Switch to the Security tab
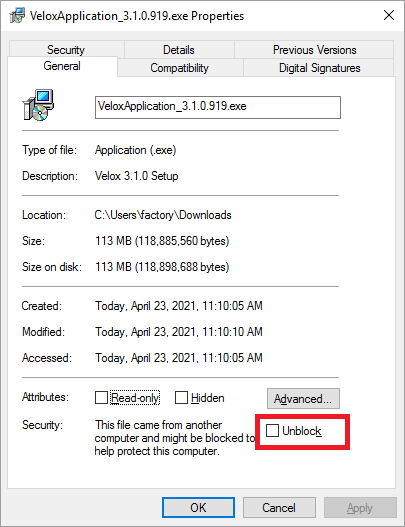This screenshot has height=527, width=405. point(66,50)
